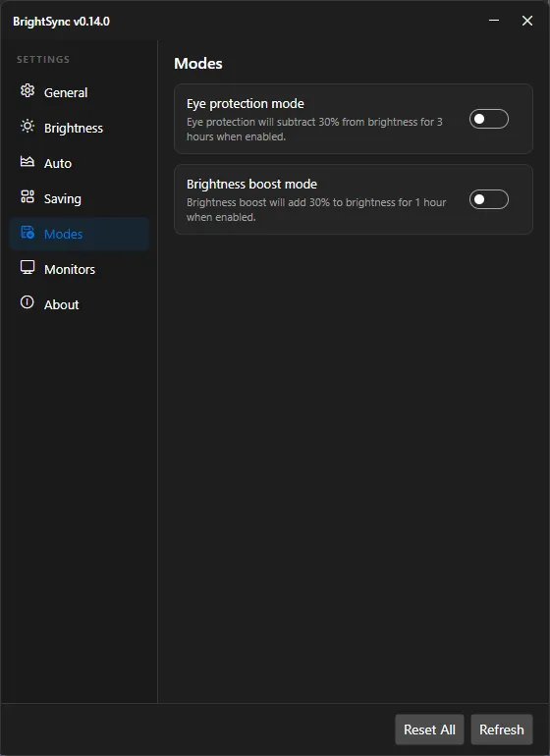Click the 'Eye protection mode' title text
Image resolution: width=550 pixels, height=756 pixels.
[246, 104]
